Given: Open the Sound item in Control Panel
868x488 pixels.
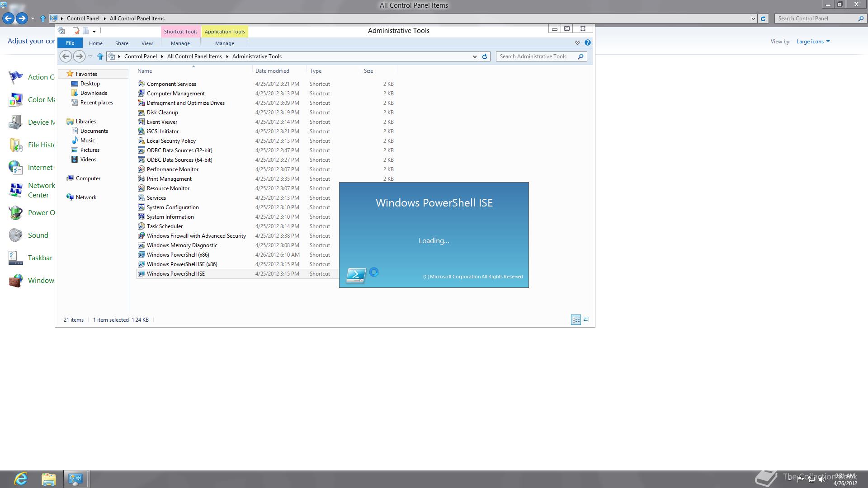Looking at the screenshot, I should click(38, 235).
